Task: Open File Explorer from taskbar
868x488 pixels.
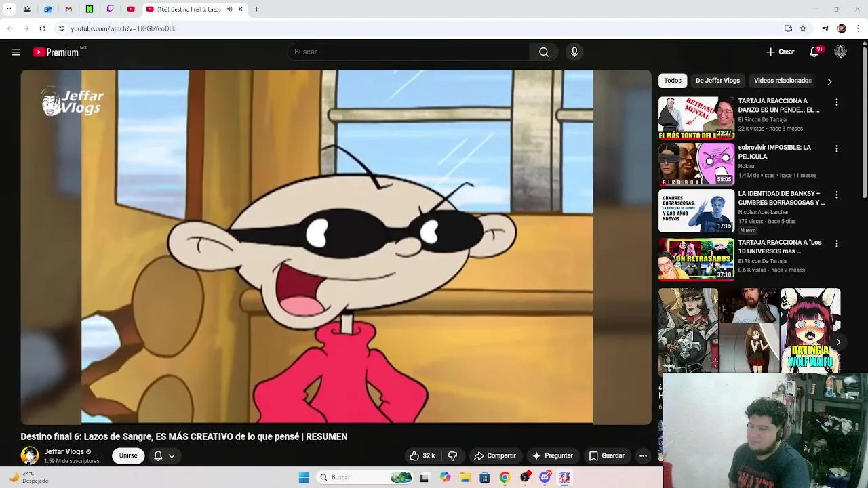Action: pyautogui.click(x=465, y=478)
